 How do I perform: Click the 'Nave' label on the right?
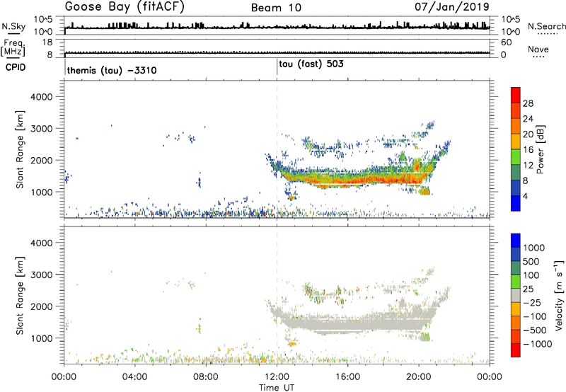(x=538, y=49)
